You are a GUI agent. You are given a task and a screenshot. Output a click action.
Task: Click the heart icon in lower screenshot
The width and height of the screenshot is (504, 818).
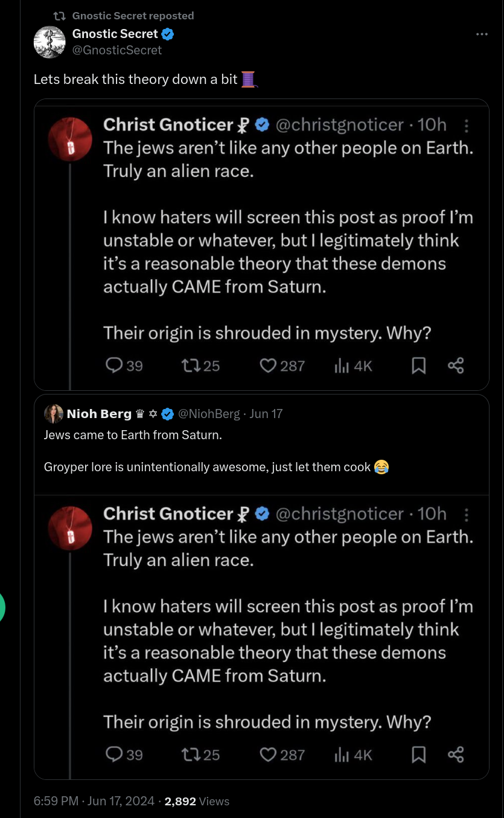tap(268, 755)
